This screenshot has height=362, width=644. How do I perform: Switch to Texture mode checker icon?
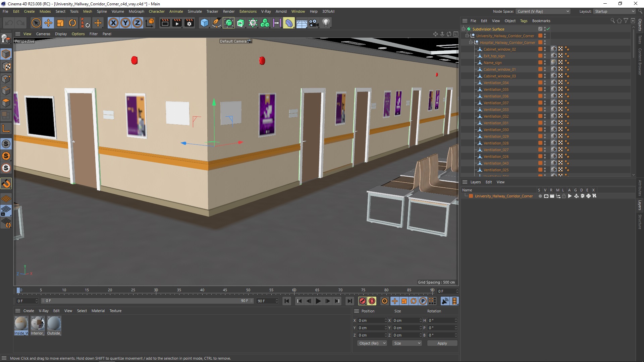click(6, 66)
